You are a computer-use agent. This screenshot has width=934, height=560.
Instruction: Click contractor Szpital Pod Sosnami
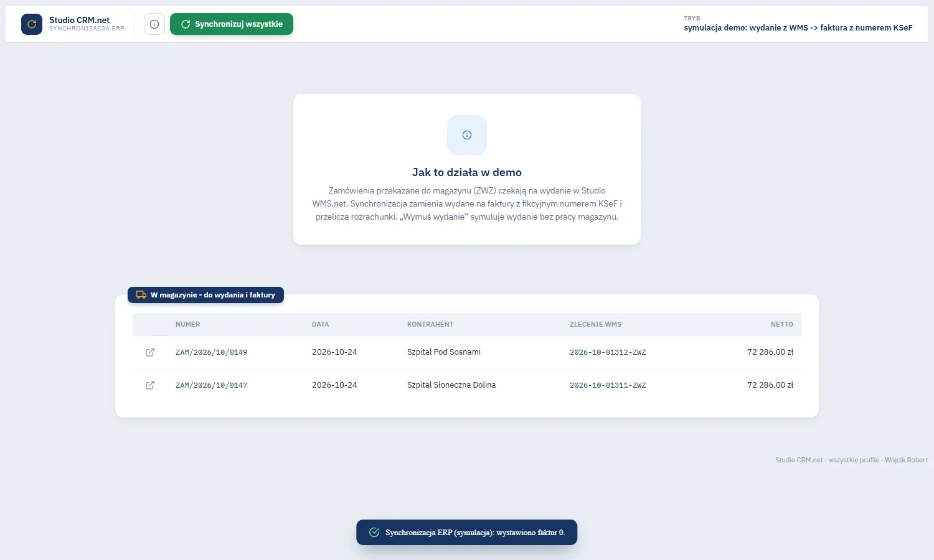point(444,352)
